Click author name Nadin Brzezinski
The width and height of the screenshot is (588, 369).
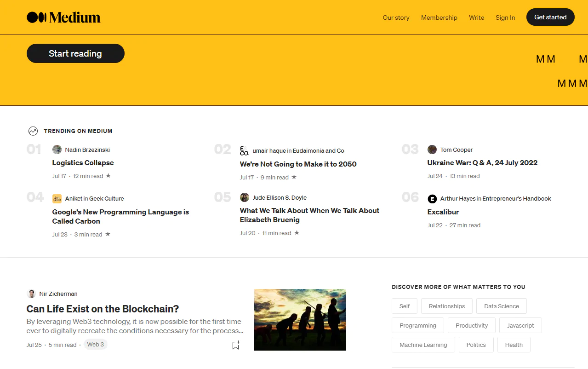[x=87, y=150]
